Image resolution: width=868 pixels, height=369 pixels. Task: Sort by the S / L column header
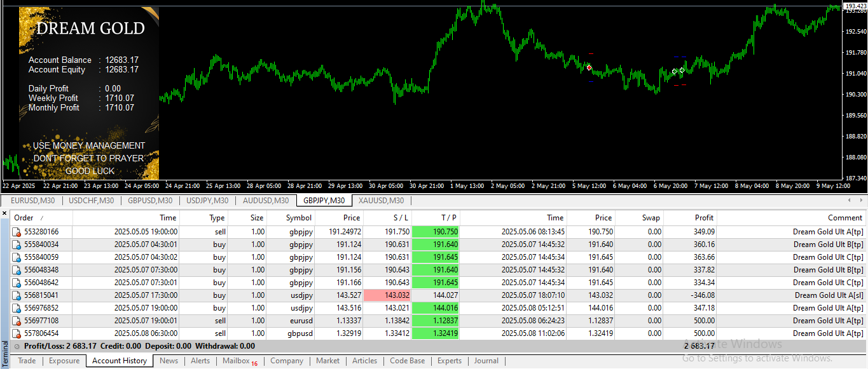387,218
